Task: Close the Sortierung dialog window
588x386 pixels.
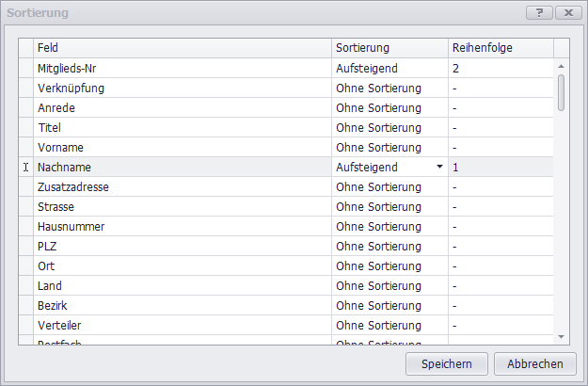Action: 567,13
